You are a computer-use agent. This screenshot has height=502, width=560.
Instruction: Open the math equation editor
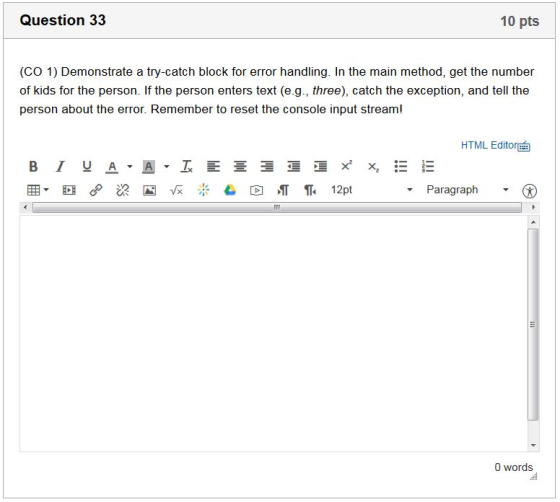coord(176,190)
